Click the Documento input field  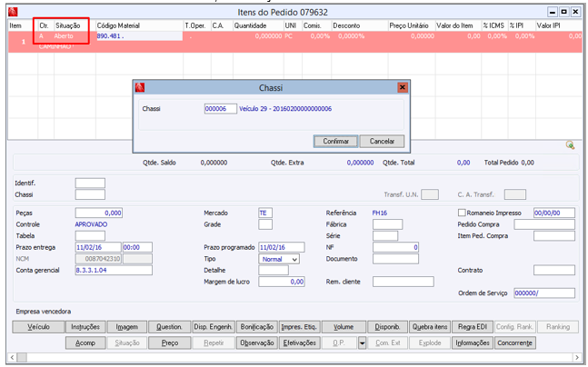point(395,259)
